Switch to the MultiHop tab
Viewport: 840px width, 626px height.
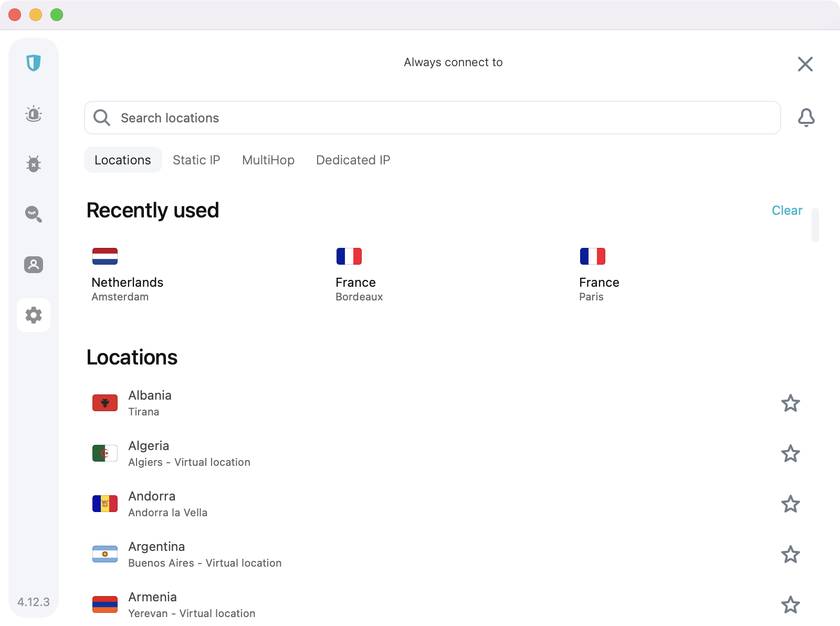tap(268, 160)
